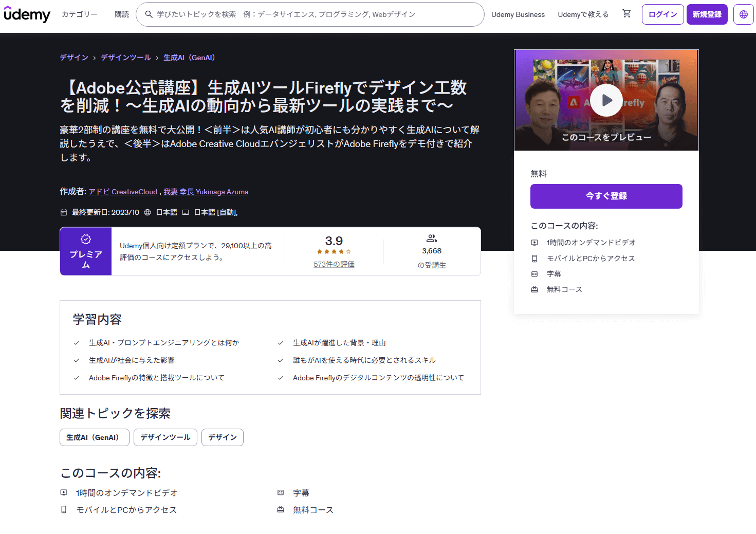The height and width of the screenshot is (534, 756).
Task: Open Udemy Business link
Action: pos(518,14)
